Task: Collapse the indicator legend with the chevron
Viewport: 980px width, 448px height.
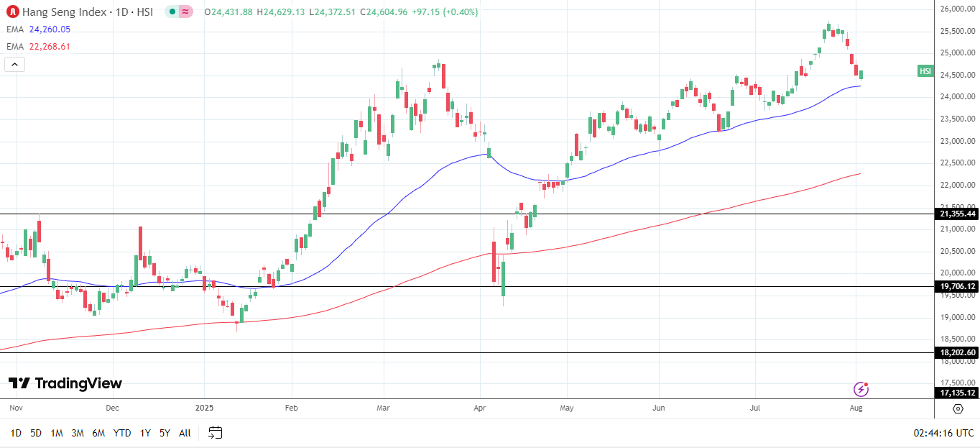Action: pyautogui.click(x=14, y=64)
